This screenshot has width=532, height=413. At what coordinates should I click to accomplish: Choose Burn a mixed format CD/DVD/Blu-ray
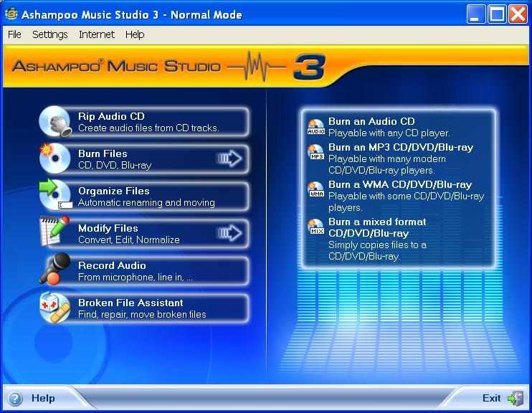pos(377,227)
